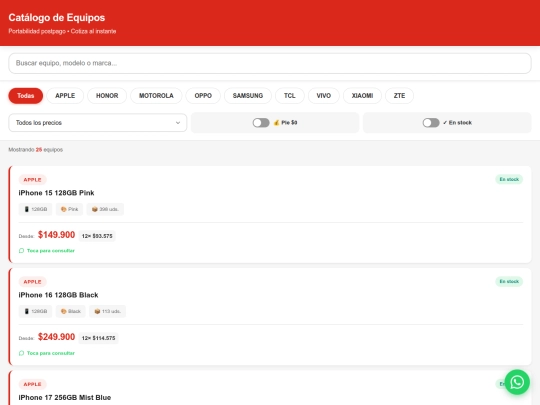Click the Catálogo de Equipos heading

tap(57, 18)
